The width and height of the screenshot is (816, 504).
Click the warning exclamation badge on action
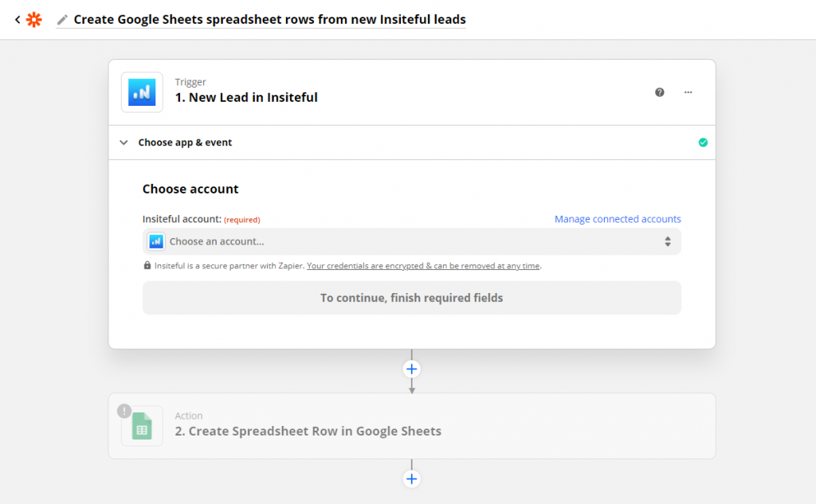coord(124,411)
